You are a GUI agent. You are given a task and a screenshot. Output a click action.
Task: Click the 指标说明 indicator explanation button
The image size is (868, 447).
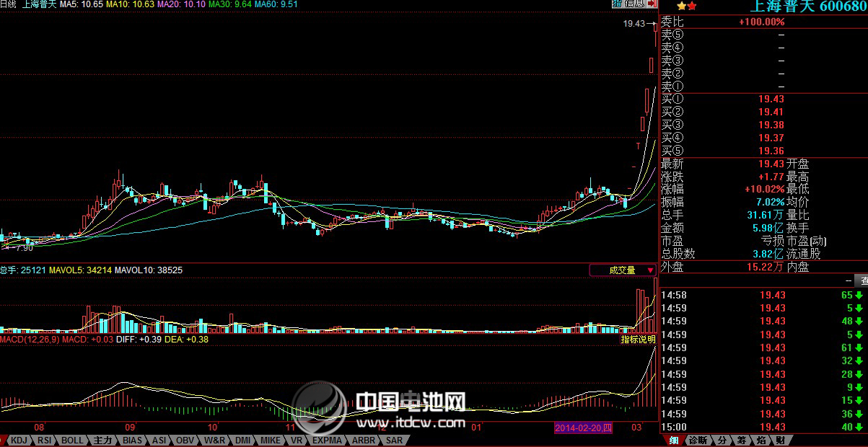pos(638,340)
